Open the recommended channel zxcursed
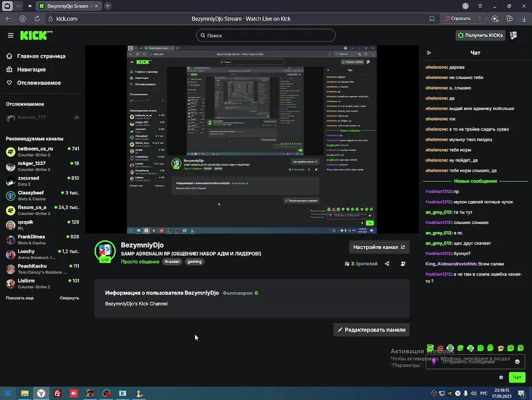Image resolution: width=532 pixels, height=400 pixels. 42,181
